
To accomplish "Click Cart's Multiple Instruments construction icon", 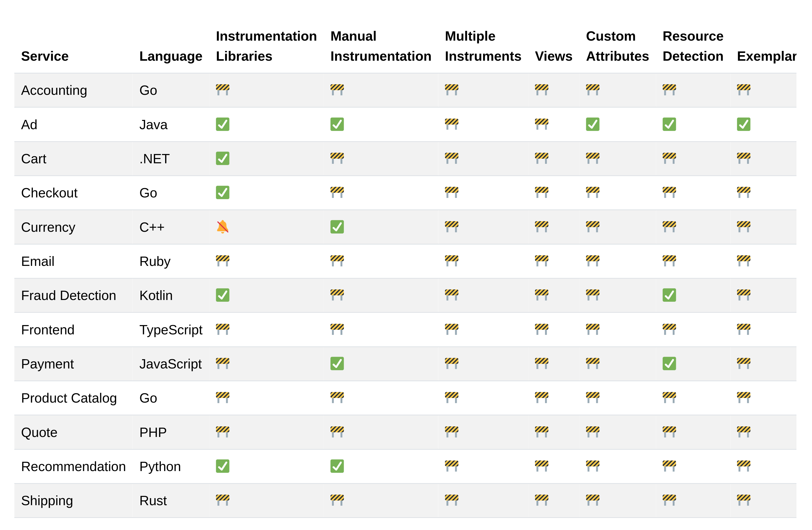I will tap(451, 158).
